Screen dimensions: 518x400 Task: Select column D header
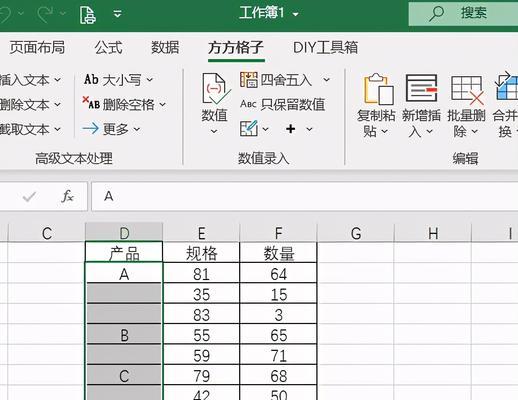click(x=124, y=233)
